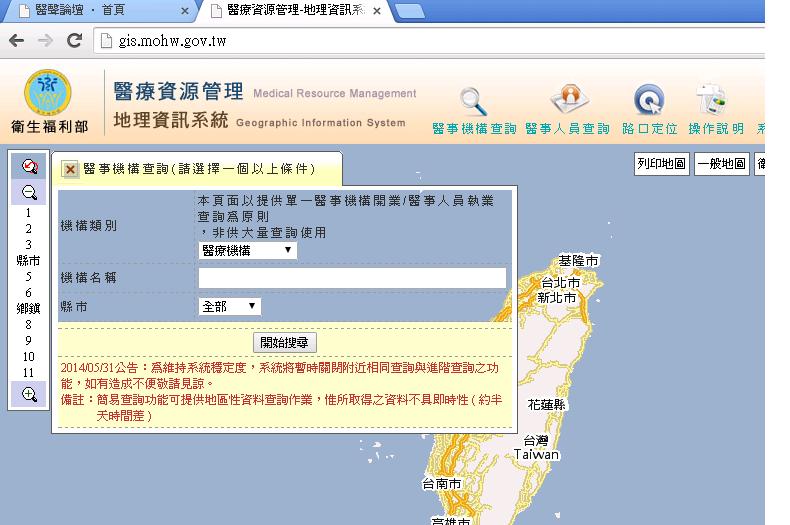Viewport: 790px width, 525px height.
Task: Click the medical institution search magnifier icon
Action: click(474, 101)
